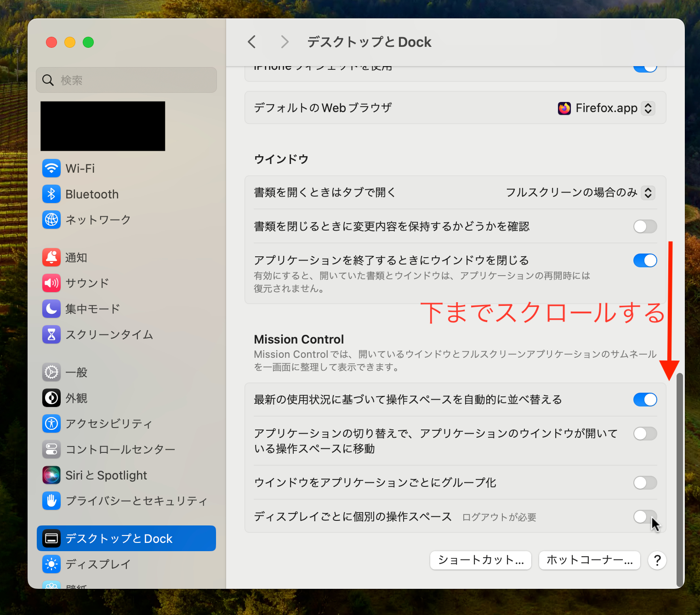Select アクセシビリティ in the sidebar
The width and height of the screenshot is (700, 615).
click(108, 423)
